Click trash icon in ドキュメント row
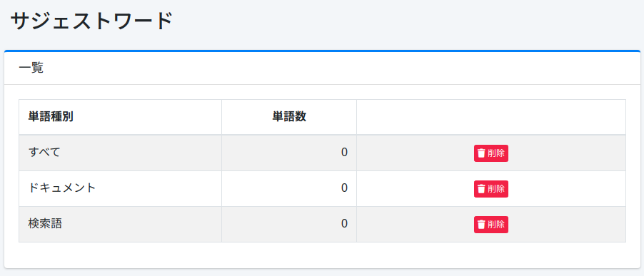Image resolution: width=644 pixels, height=276 pixels. point(481,189)
